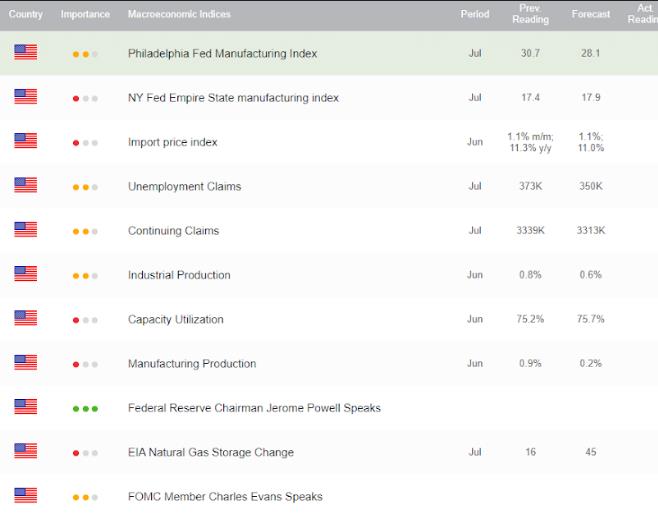Open the Capacity Utilization entry
Screen dimensions: 658x514
[x=175, y=319]
